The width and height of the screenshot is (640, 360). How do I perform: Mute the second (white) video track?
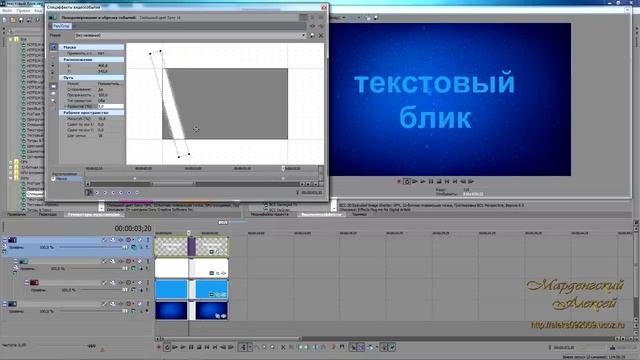click(140, 261)
